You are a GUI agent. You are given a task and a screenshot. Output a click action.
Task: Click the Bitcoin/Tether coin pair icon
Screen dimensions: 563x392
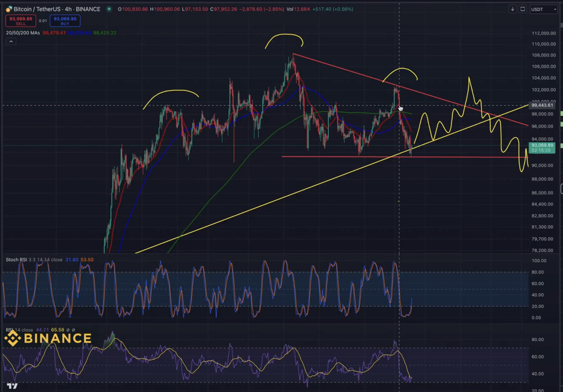click(8, 9)
